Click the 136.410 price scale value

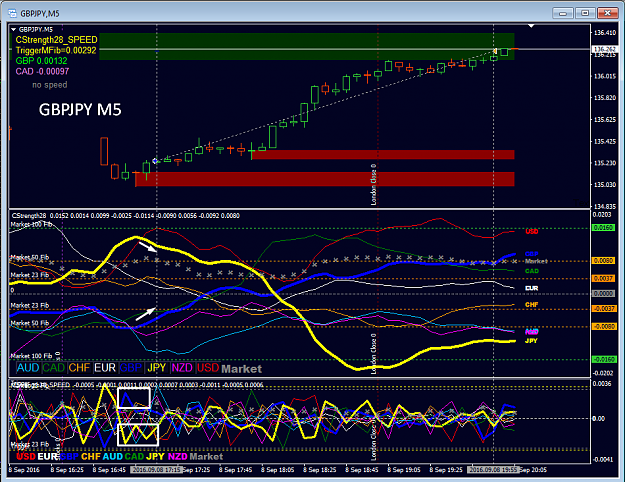(x=605, y=33)
